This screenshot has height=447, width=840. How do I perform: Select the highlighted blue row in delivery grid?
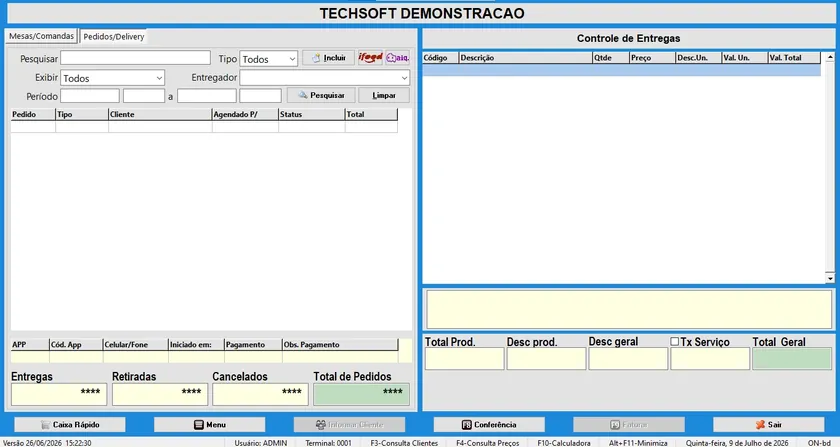[x=621, y=70]
